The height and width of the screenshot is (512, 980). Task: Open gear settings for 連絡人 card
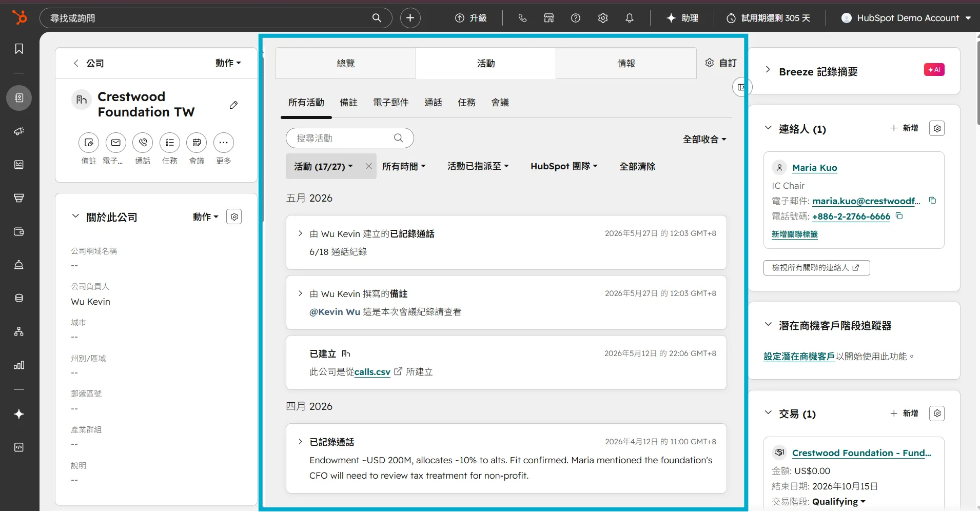coord(937,128)
